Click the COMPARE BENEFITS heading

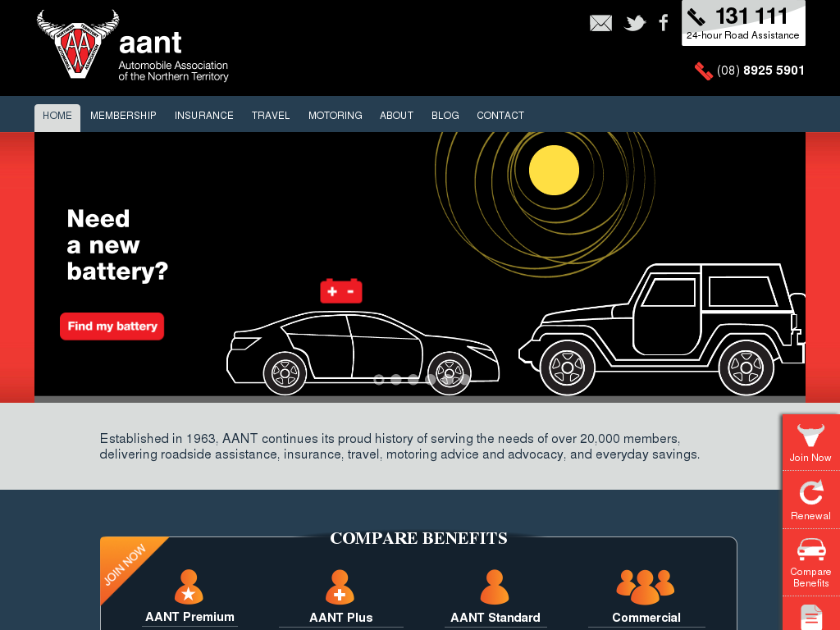click(418, 538)
